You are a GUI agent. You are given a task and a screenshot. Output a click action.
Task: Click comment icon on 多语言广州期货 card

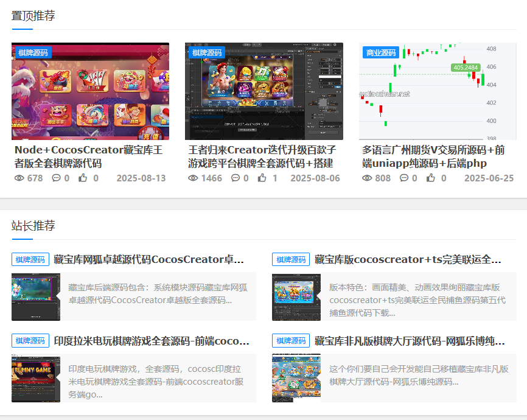[x=404, y=178]
